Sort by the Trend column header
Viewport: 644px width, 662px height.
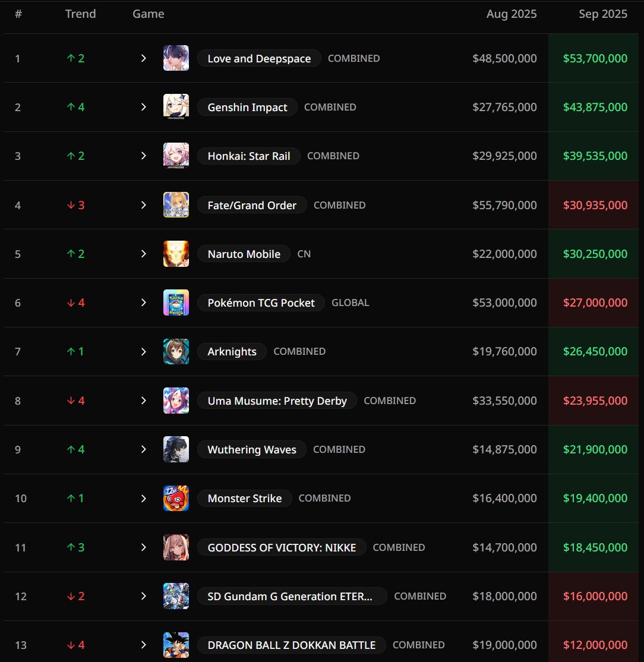click(81, 14)
